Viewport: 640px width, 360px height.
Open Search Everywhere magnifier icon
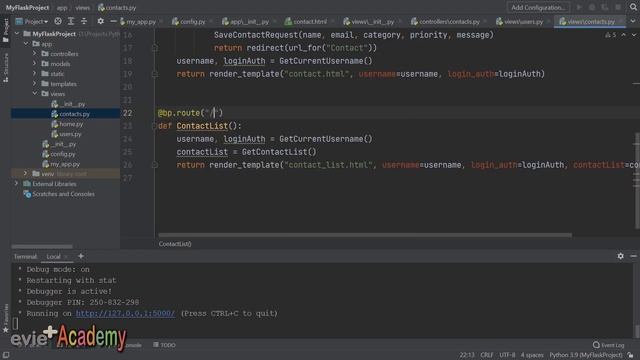(633, 7)
